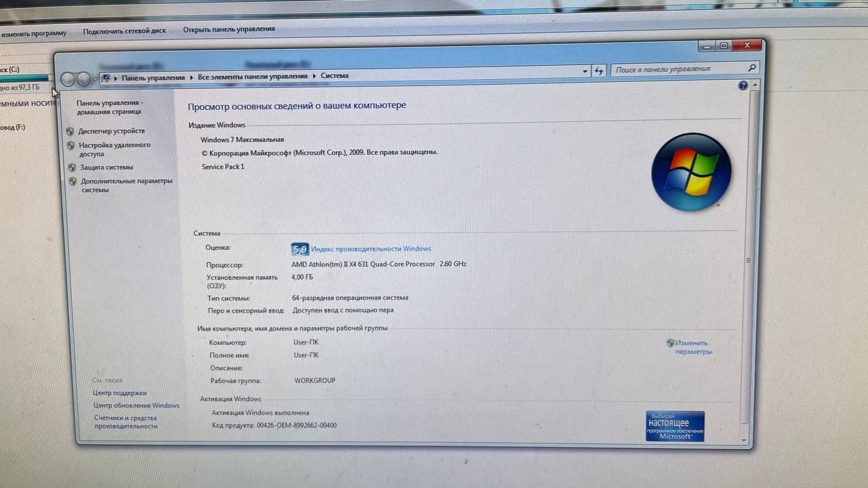Click the User-ПК value in the Компьютер row

(x=306, y=342)
